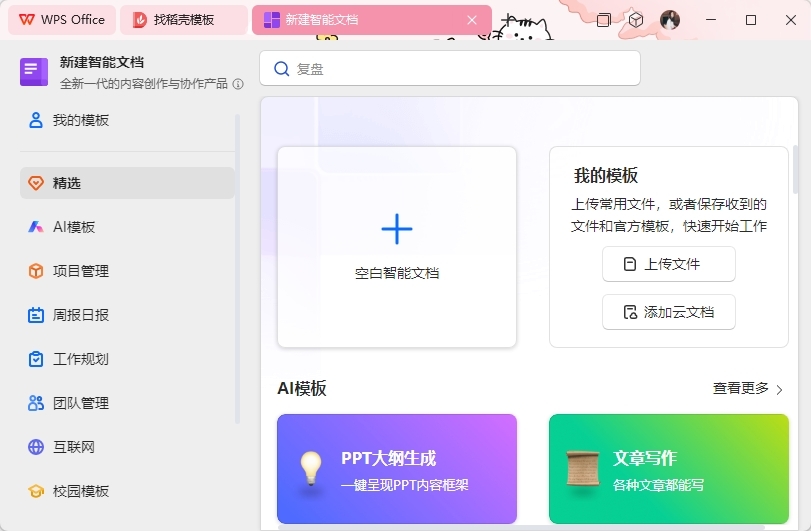The height and width of the screenshot is (531, 811).
Task: Click the AI模板 sidebar icon
Action: (x=36, y=227)
